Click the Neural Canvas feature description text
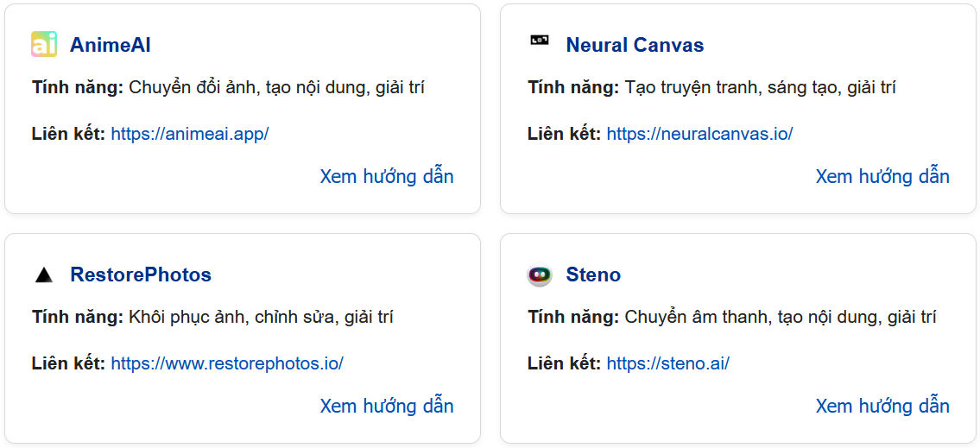This screenshot has width=980, height=448. tap(760, 87)
